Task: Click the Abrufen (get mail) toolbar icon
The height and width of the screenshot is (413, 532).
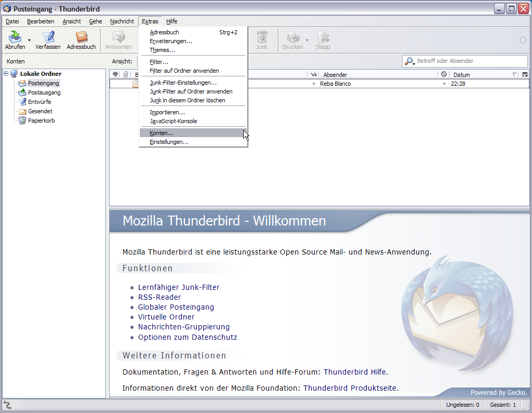Action: 15,37
